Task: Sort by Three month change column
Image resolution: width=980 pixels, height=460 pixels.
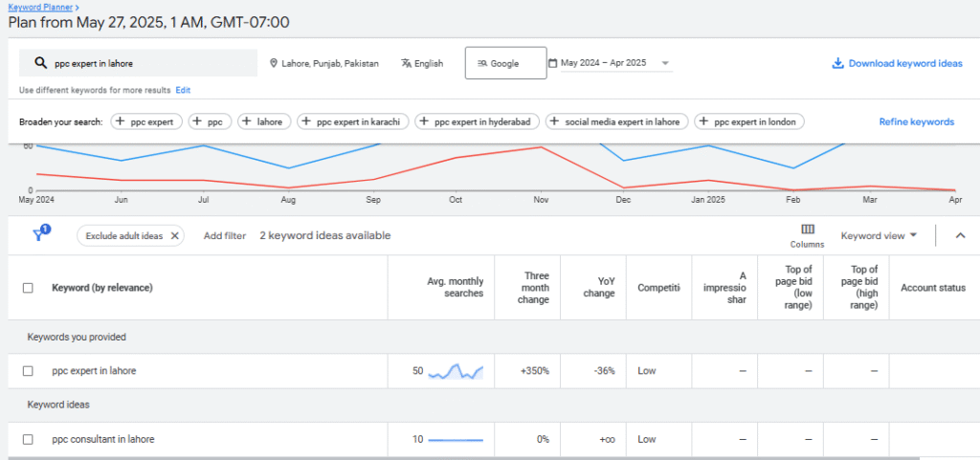Action: click(x=534, y=288)
